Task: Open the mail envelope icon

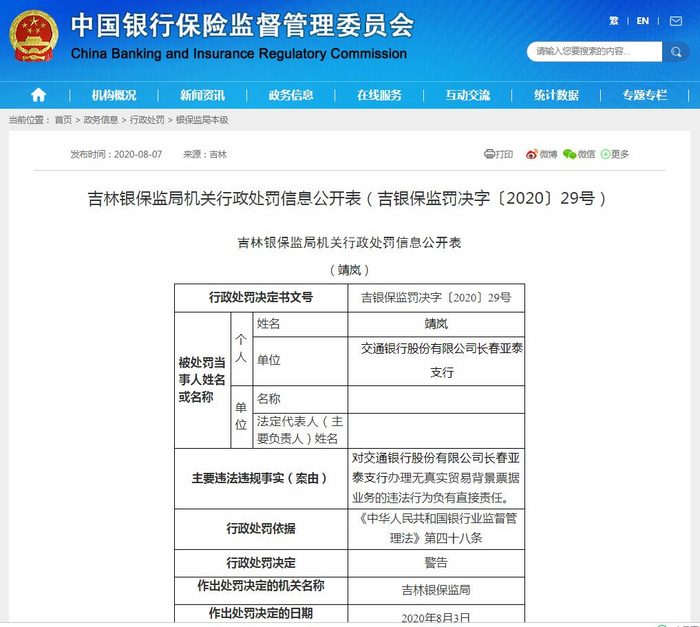Action: click(x=675, y=21)
